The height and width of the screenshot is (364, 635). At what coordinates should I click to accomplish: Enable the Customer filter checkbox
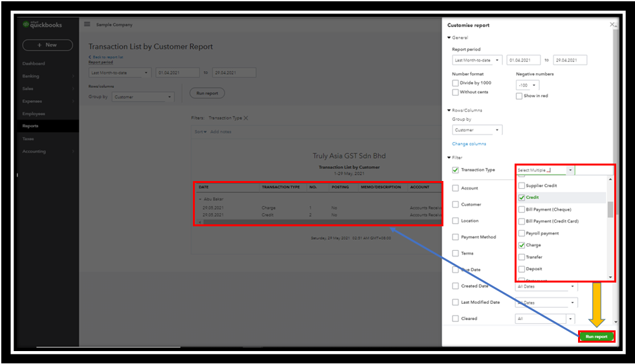(x=456, y=205)
